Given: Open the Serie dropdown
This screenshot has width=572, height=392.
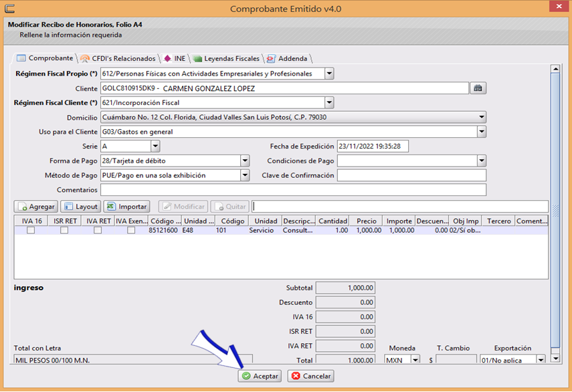Looking at the screenshot, I should tap(155, 146).
